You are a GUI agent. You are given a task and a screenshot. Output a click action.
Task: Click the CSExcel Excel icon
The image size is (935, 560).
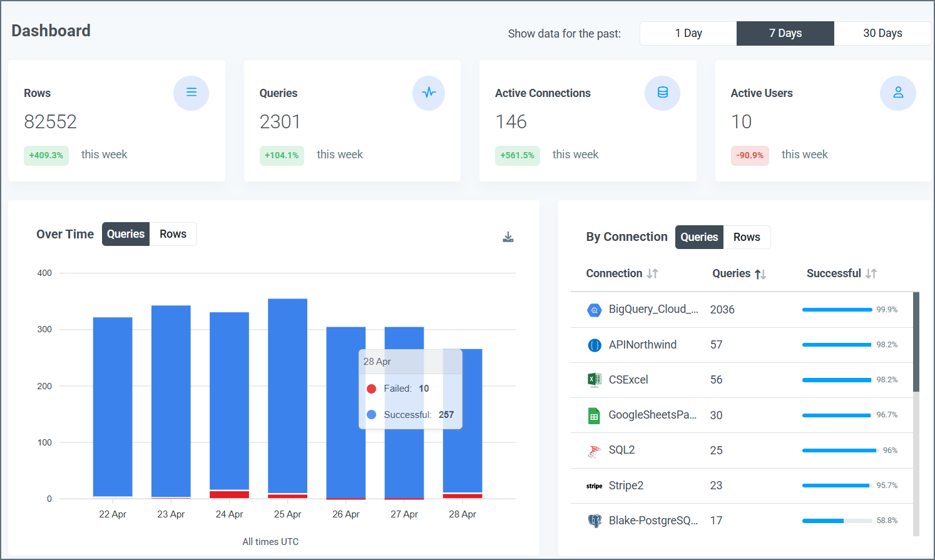(595, 380)
